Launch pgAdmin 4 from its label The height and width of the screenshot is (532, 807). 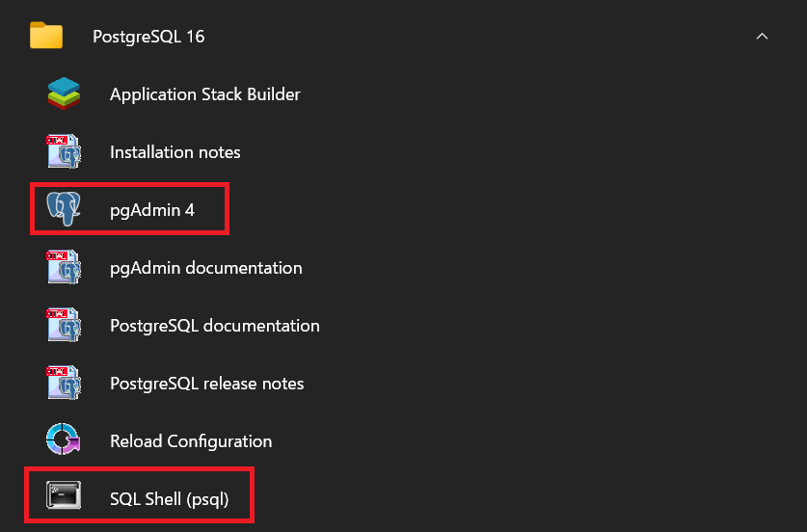pyautogui.click(x=152, y=210)
